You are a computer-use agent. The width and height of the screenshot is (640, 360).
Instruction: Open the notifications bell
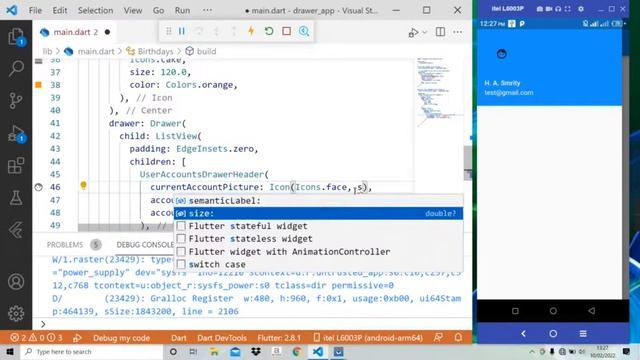pos(458,338)
